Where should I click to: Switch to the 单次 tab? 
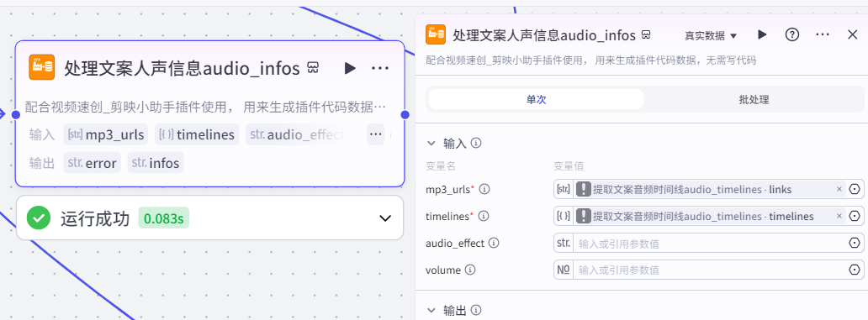coord(536,99)
